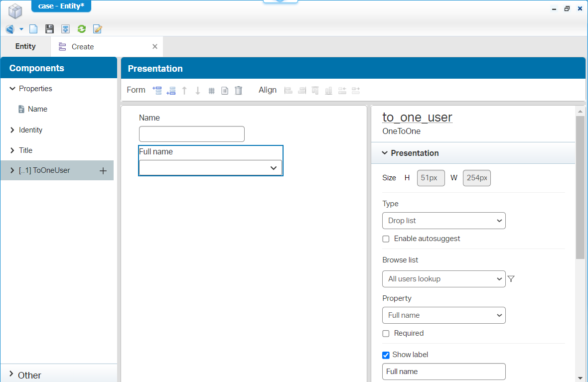Click the Full name label text field
Screen dimensions: 588x382
tap(443, 372)
